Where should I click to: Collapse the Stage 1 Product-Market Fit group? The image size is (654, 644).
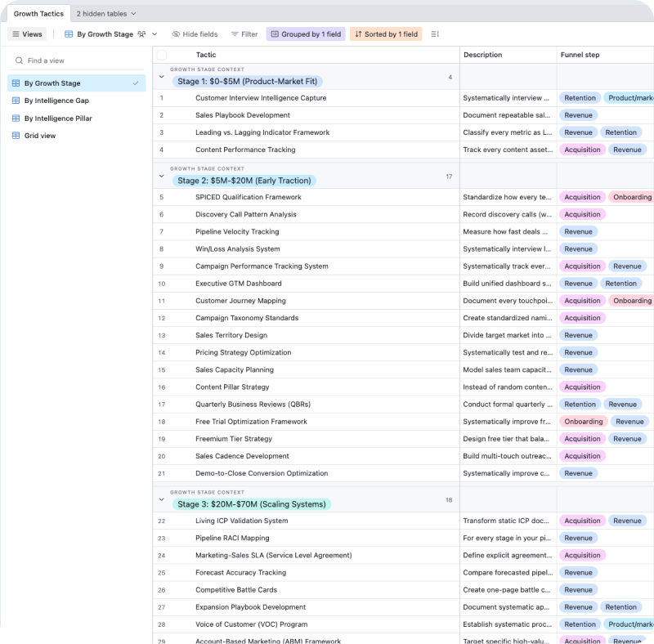[x=163, y=75]
